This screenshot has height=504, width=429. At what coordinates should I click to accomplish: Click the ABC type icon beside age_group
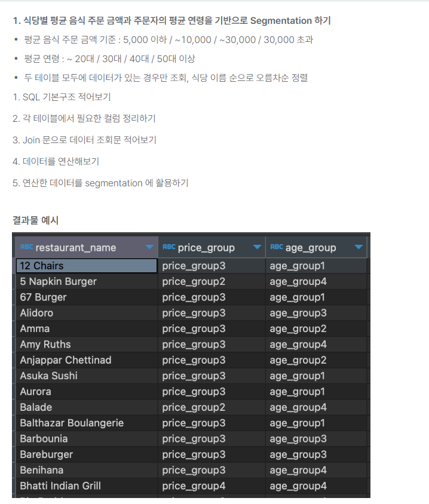pos(277,247)
